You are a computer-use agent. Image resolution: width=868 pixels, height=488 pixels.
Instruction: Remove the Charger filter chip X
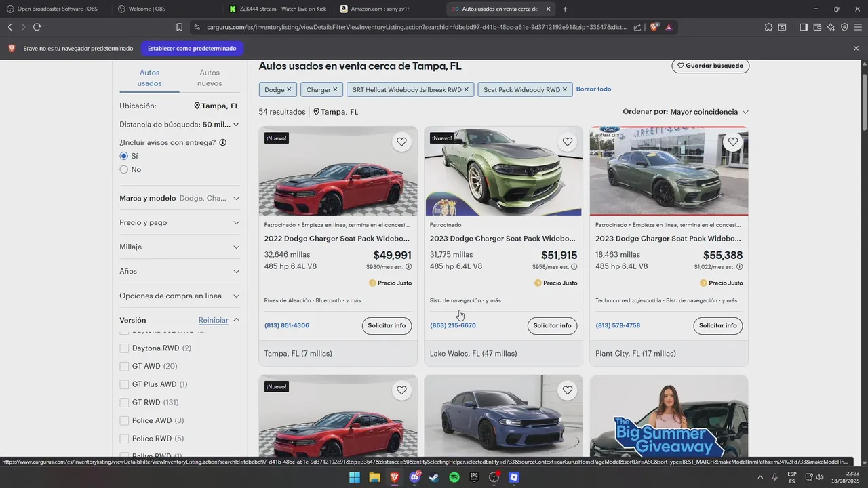tap(335, 89)
